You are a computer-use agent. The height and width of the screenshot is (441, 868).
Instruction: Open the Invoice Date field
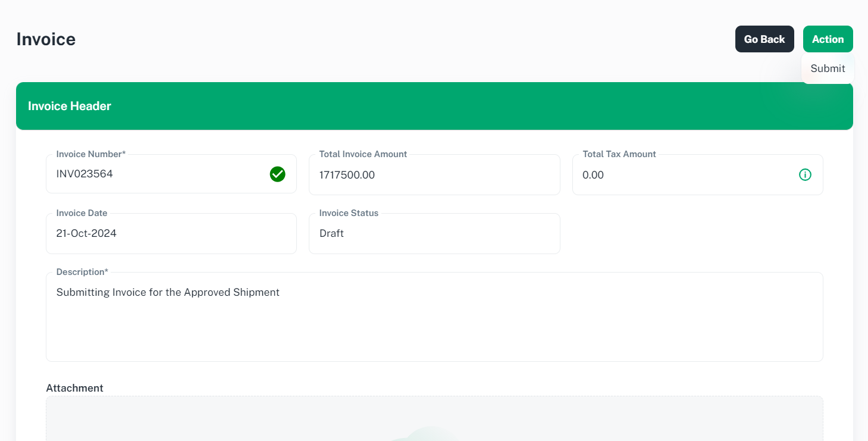(x=171, y=233)
